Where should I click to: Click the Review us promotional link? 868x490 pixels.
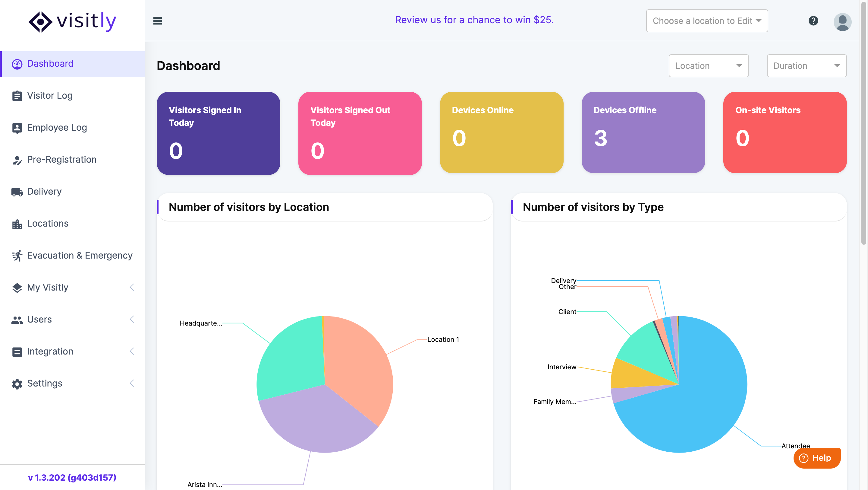tap(474, 20)
